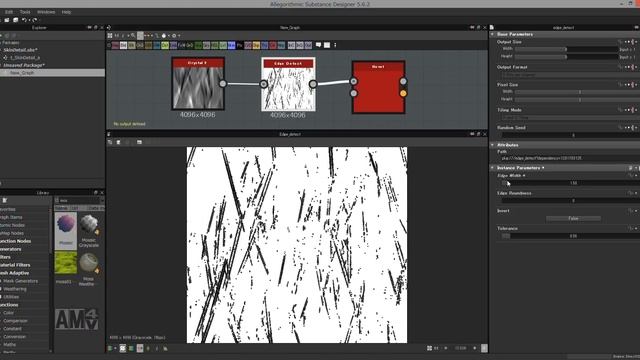Click the Crystal 2 node output connector
This screenshot has height=360, width=640.
point(222,84)
